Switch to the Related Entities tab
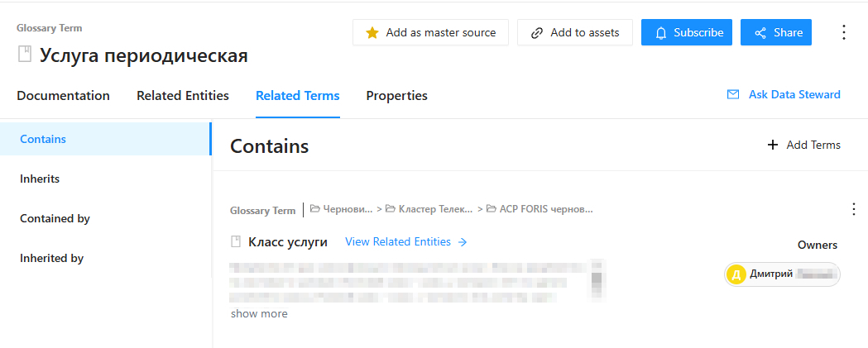 pos(183,96)
